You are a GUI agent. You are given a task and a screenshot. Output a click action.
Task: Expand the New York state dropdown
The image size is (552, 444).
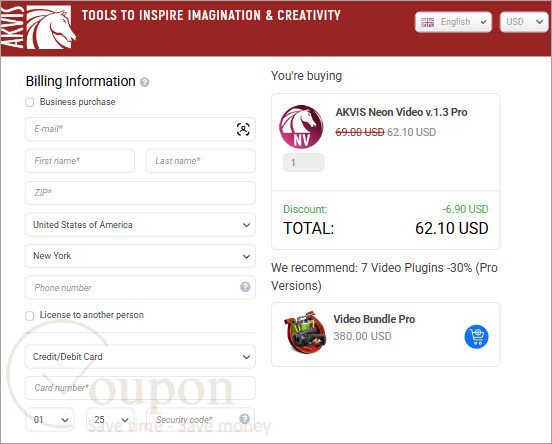click(x=140, y=256)
